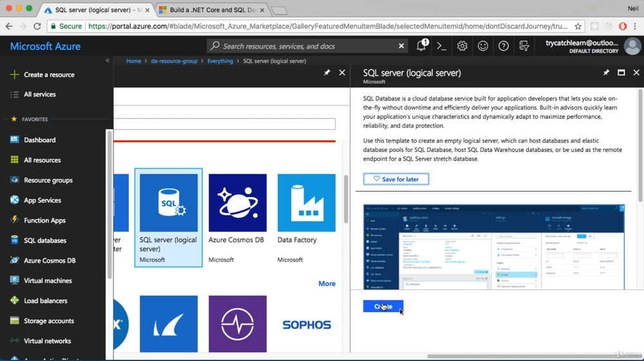Image resolution: width=644 pixels, height=361 pixels.
Task: Click the Home breadcrumb link
Action: (133, 60)
